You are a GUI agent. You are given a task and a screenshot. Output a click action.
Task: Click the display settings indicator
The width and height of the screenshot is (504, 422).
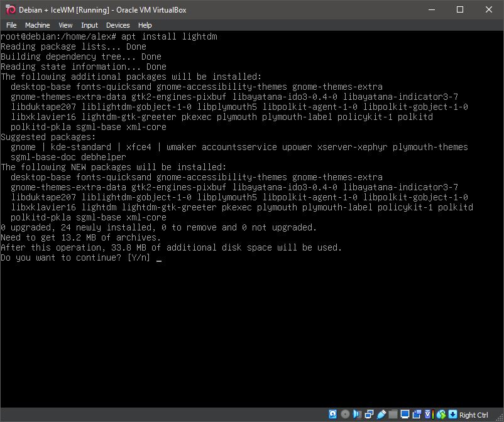coord(405,414)
